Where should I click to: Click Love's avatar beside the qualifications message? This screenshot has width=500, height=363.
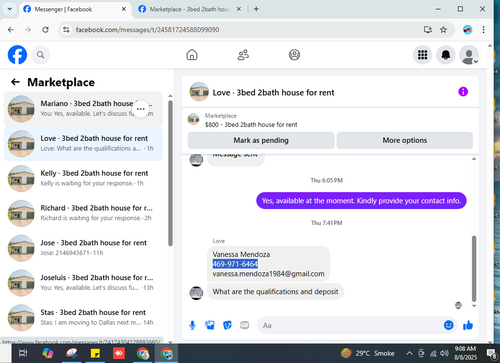196,293
